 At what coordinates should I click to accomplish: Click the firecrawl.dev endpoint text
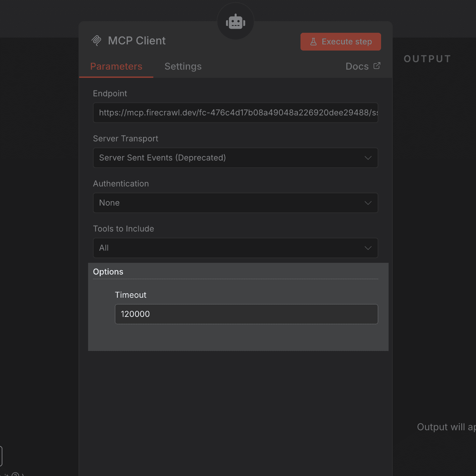(x=235, y=113)
